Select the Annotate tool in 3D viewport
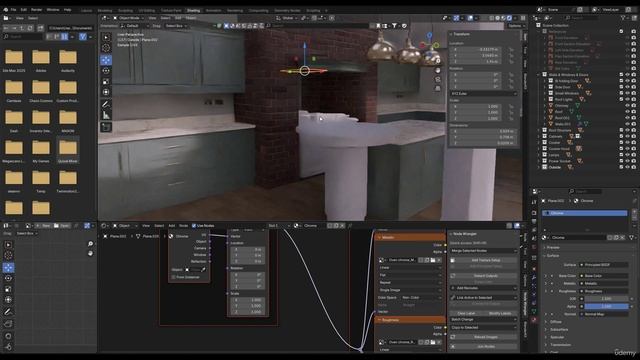This screenshot has width=640, height=360. click(106, 105)
